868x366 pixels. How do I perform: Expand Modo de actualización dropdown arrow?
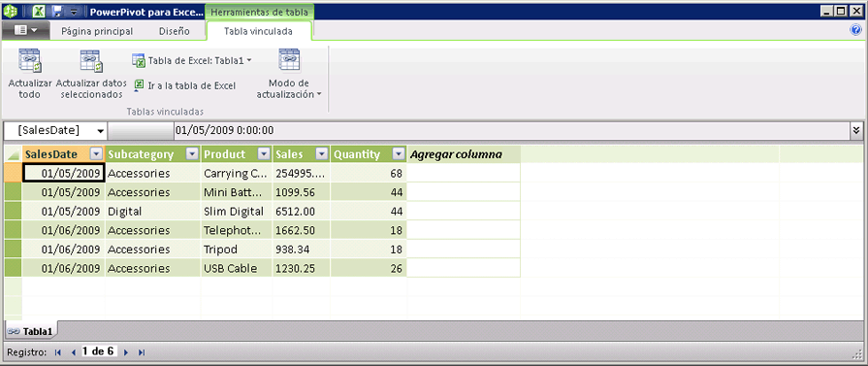click(x=319, y=95)
